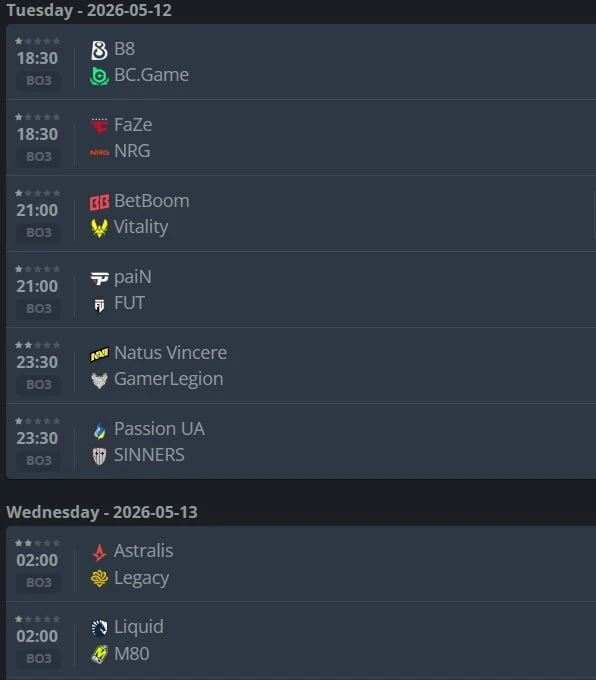Click the Wednesday 2026-05-13 date header
Screen dimensions: 596x680
pyautogui.click(x=102, y=512)
